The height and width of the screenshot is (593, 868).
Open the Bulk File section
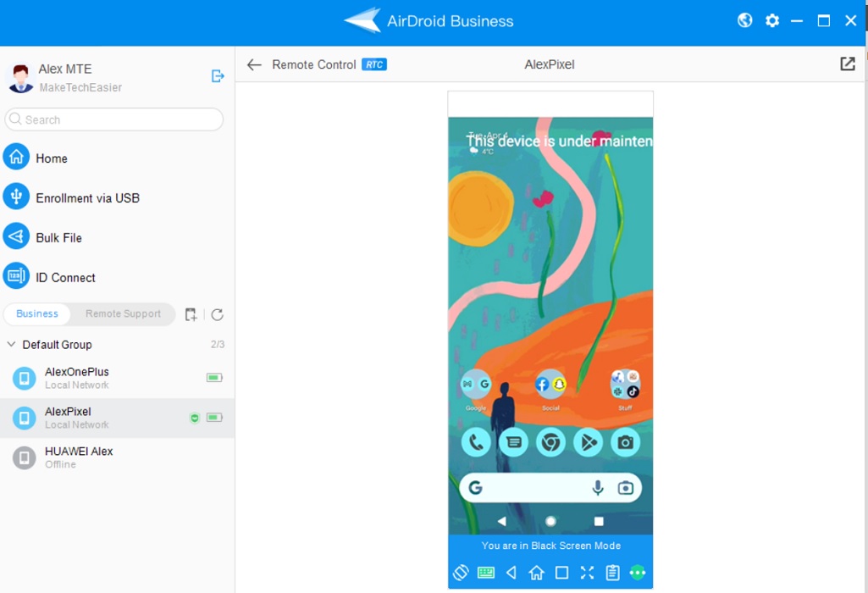pyautogui.click(x=43, y=237)
